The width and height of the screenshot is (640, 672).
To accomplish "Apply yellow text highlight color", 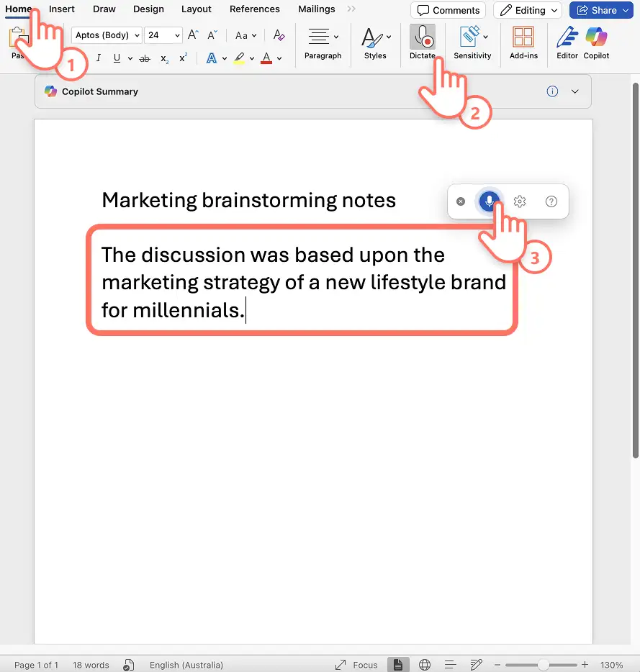I will (x=239, y=58).
